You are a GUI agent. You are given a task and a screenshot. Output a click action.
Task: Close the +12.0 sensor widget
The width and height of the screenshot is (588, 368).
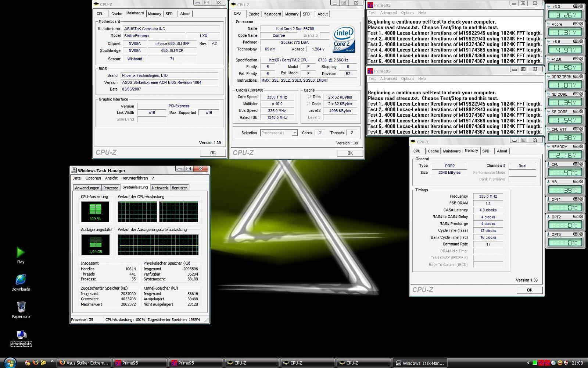[581, 59]
